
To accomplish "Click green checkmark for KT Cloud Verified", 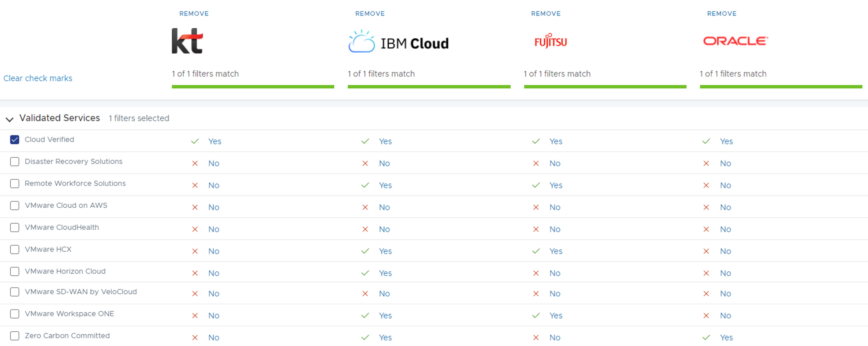I will tap(195, 142).
